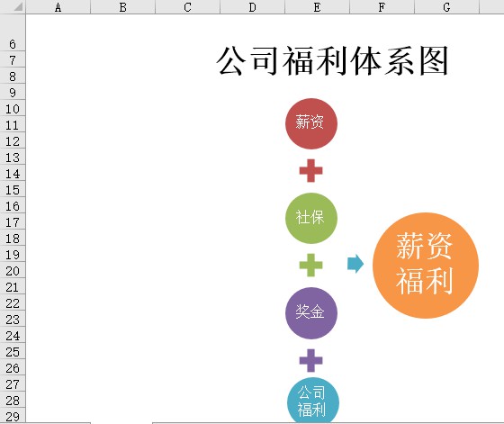The width and height of the screenshot is (504, 424).
Task: Click the large orange 薪资福利 circle
Action: coord(425,266)
